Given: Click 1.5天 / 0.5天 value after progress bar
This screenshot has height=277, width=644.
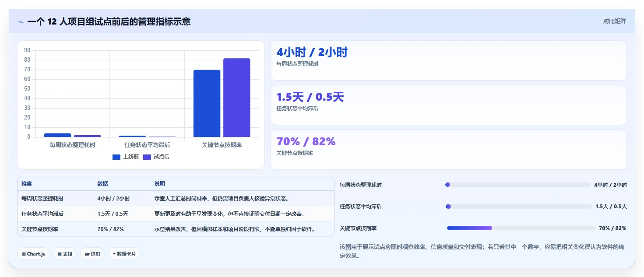Looking at the screenshot, I should click(611, 207).
